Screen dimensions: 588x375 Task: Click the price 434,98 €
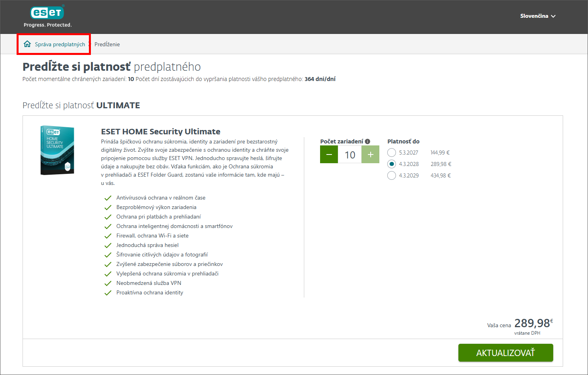tap(441, 175)
